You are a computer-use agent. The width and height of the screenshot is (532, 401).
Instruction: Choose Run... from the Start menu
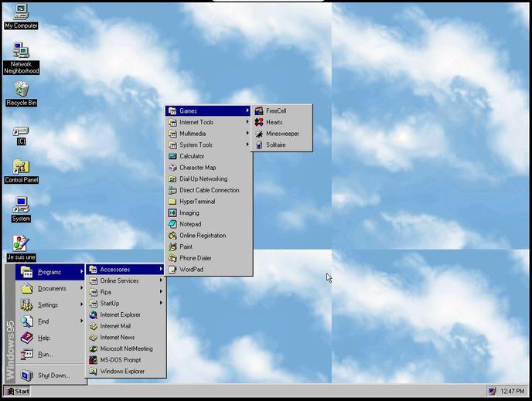[x=49, y=354]
